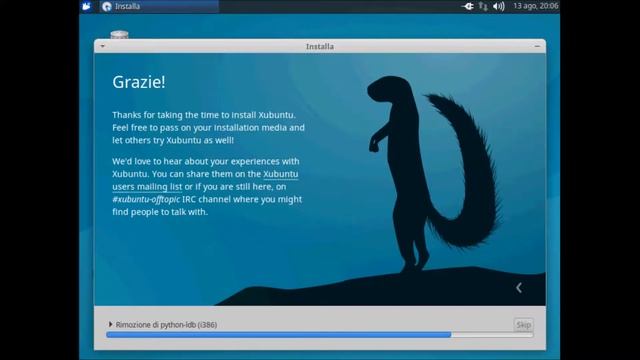Viewport: 640px width, 360px height.
Task: Open the clock showing 13 ago, 20:06
Action: coord(536,6)
